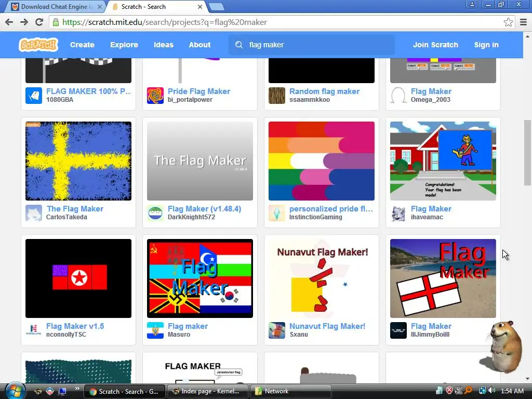Open Index page - Kernel taskbar button
The width and height of the screenshot is (532, 399).
tap(208, 391)
